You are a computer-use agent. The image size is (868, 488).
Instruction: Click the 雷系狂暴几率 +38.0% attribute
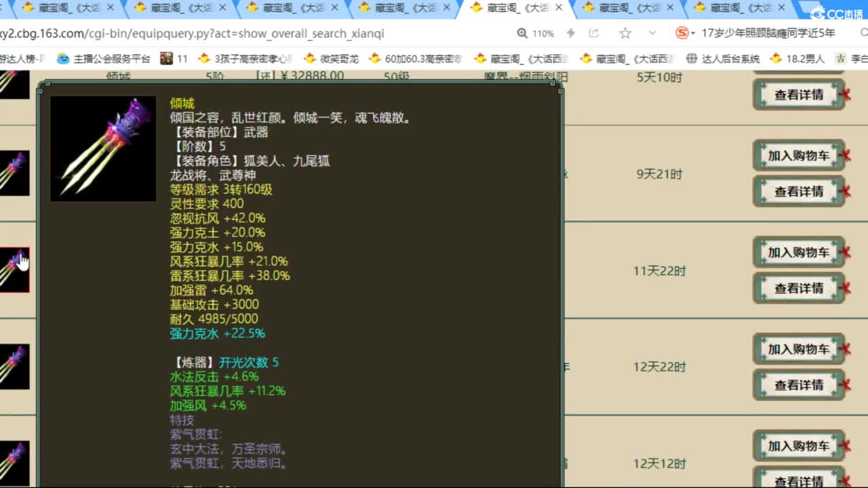pyautogui.click(x=230, y=276)
